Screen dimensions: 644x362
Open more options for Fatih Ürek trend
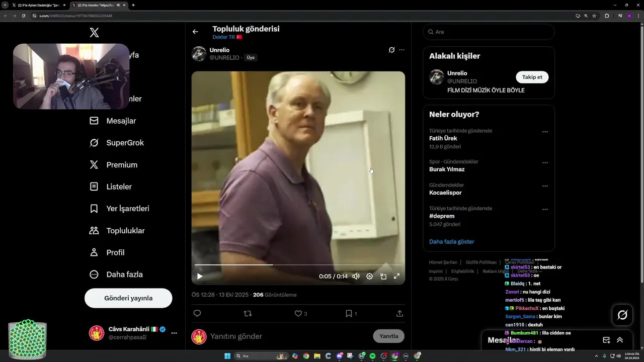click(x=545, y=132)
